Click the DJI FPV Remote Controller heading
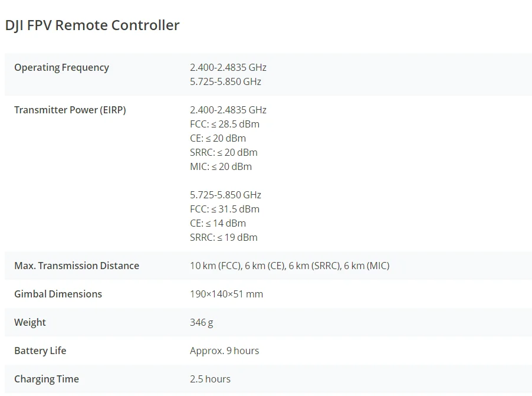532x396 pixels. (x=92, y=25)
